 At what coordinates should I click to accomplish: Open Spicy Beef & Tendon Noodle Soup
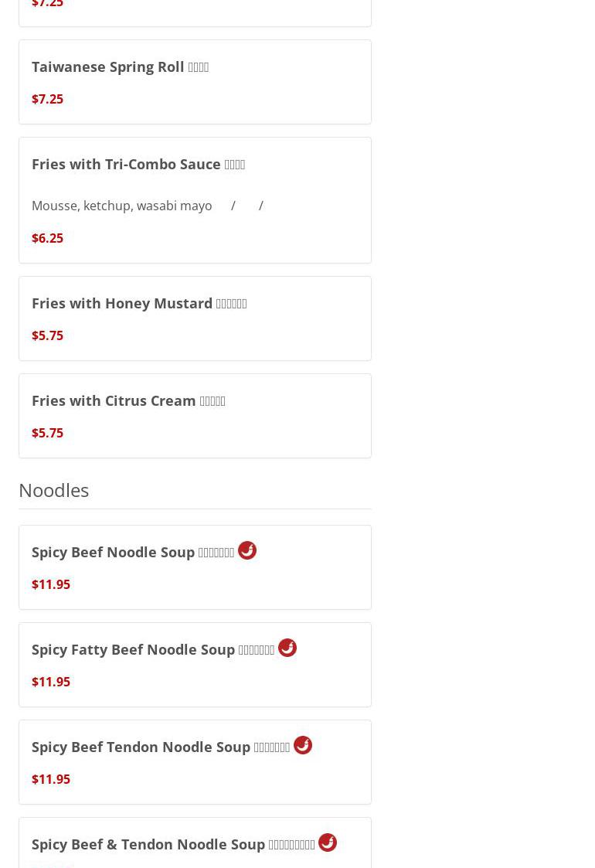173,845
